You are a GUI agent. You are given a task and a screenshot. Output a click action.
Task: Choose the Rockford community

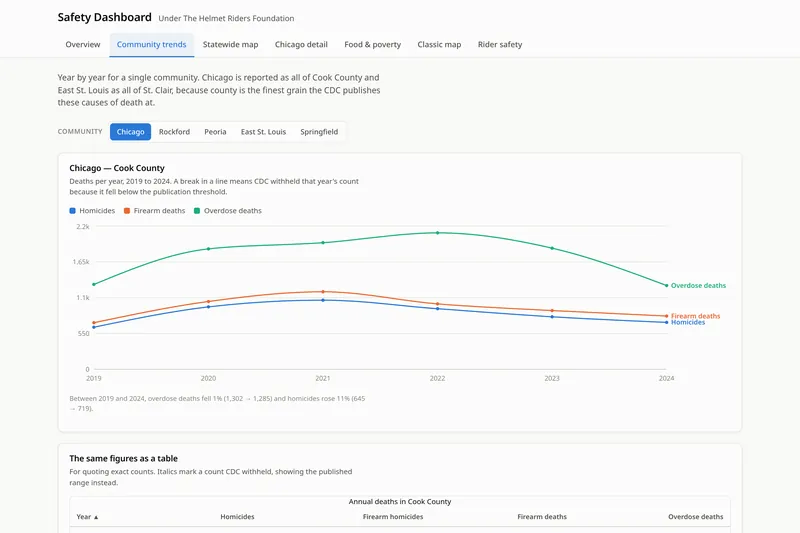click(174, 132)
